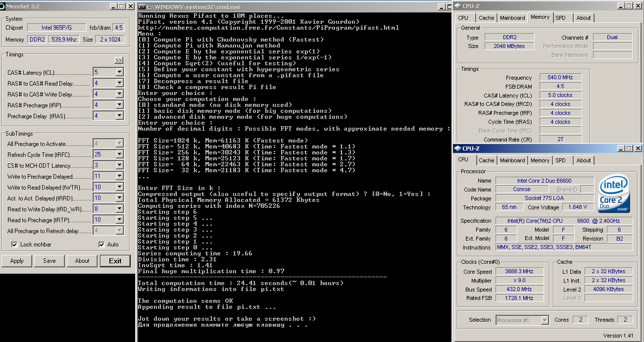Click the upper CPU-Z window title icon

click(x=457, y=6)
